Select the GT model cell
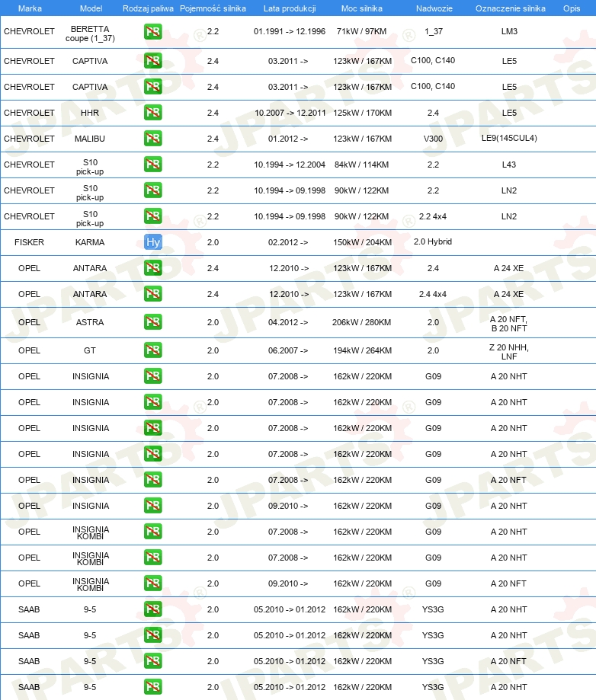 (90, 350)
